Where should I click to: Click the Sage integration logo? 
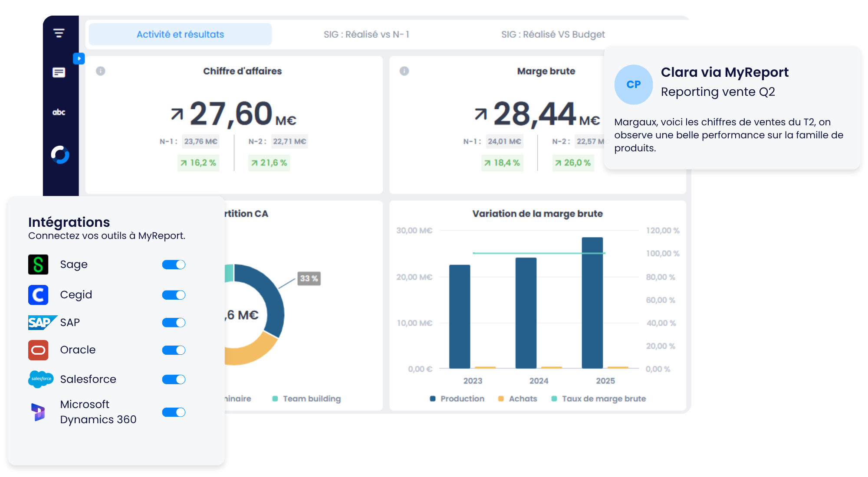point(38,265)
